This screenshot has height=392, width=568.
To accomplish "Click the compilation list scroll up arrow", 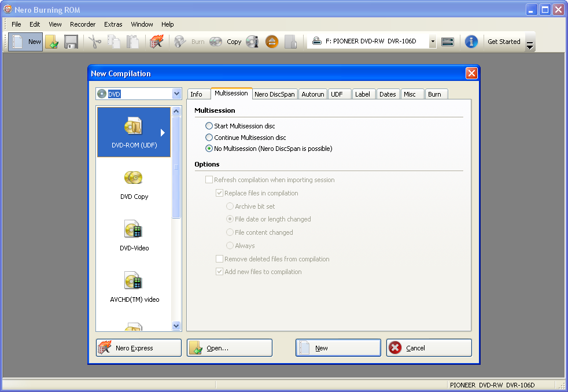I will coord(176,111).
